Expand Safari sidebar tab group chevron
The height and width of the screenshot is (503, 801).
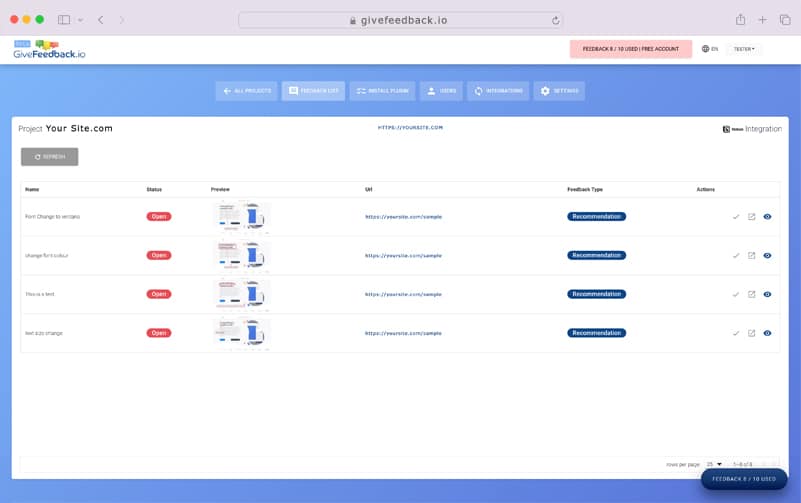pyautogui.click(x=80, y=20)
